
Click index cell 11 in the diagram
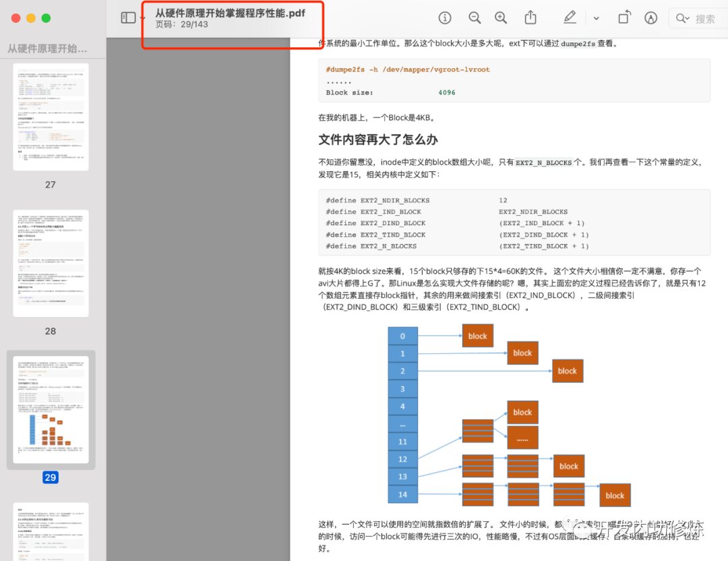tap(402, 442)
